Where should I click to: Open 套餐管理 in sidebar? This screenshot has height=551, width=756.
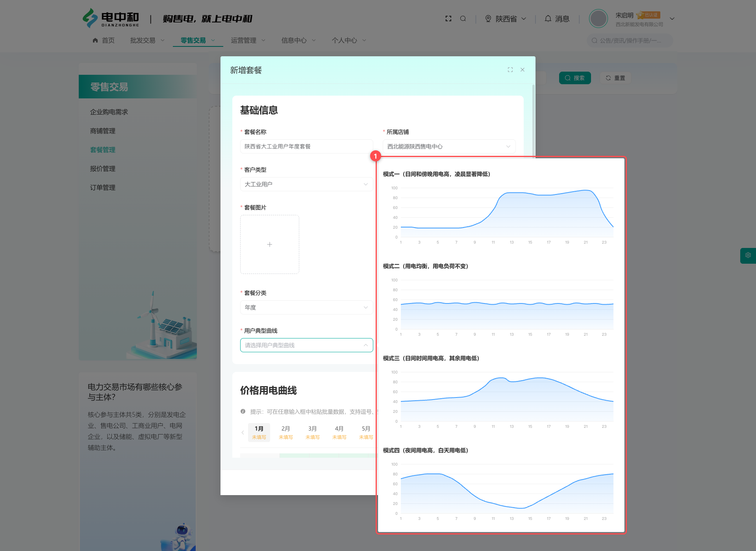pyautogui.click(x=103, y=150)
